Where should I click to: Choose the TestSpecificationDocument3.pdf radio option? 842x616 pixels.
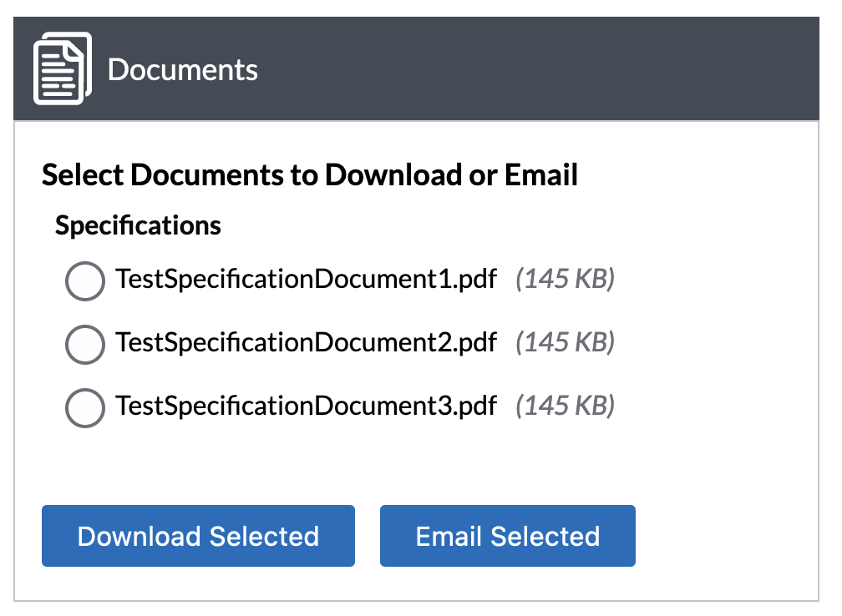pos(84,407)
